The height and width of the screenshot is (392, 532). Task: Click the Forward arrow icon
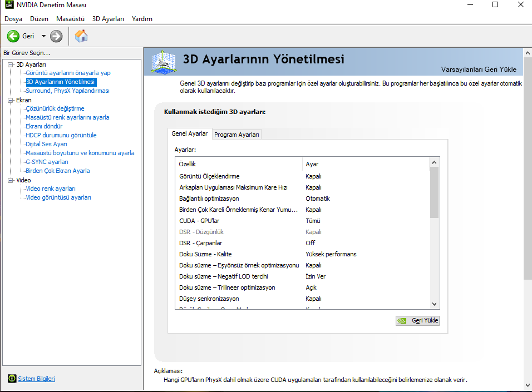[56, 36]
